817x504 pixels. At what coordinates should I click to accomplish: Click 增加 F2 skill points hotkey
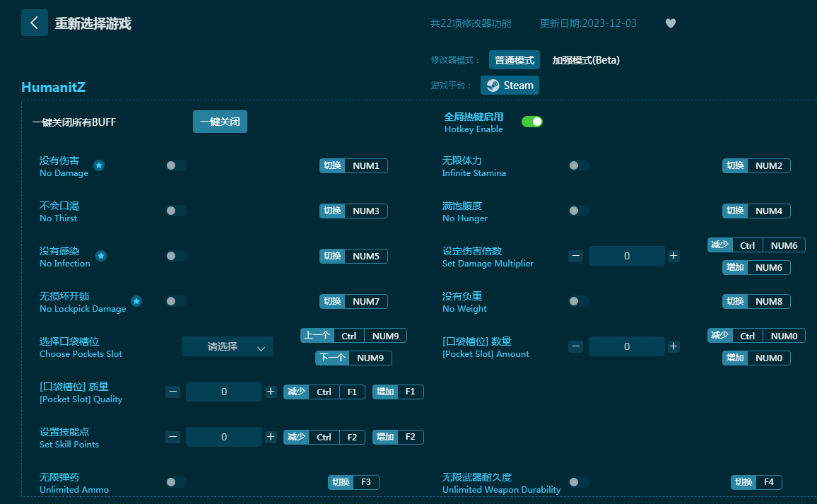point(398,438)
